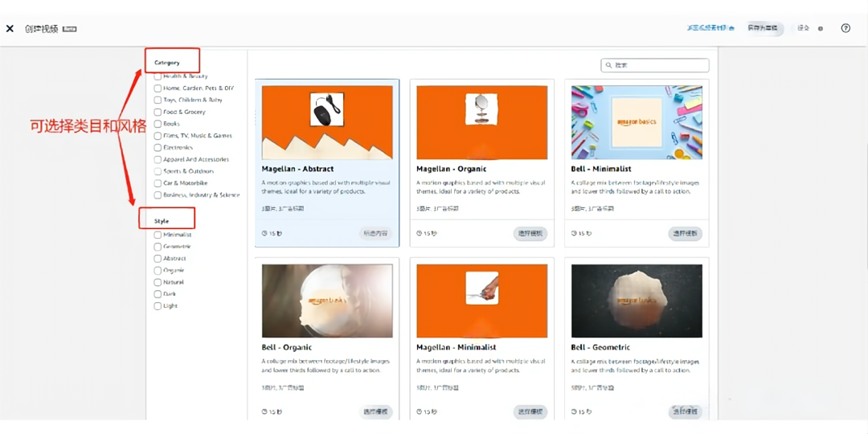Tick the Dark style checkbox
This screenshot has height=434, width=868.
(158, 294)
